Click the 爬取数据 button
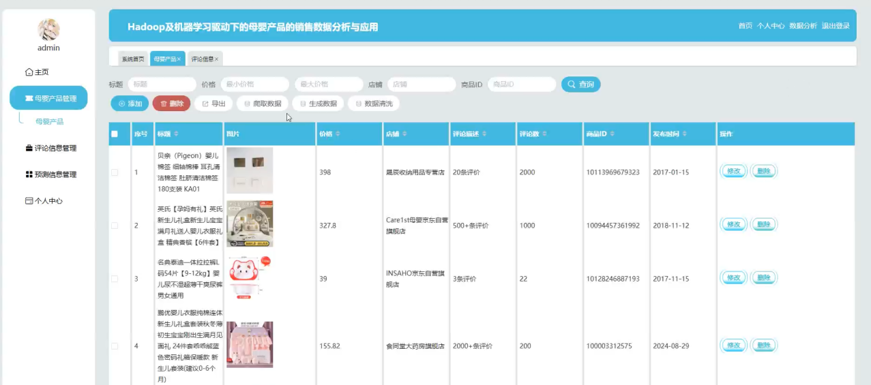 (x=262, y=103)
